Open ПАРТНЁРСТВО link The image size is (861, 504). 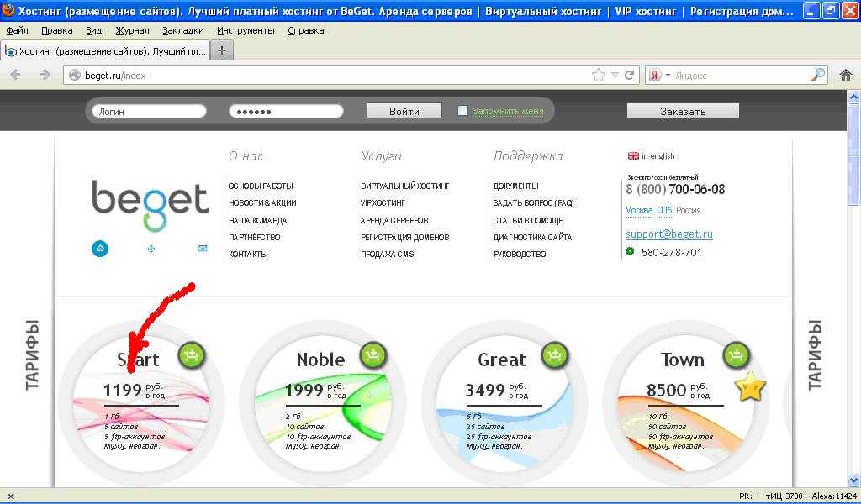pyautogui.click(x=254, y=238)
